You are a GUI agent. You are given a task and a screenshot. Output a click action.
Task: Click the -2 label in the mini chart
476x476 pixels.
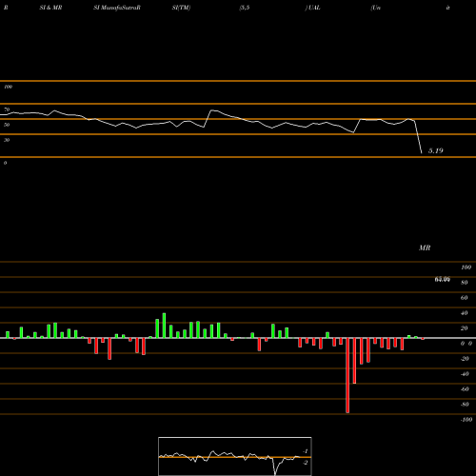pos(306,463)
